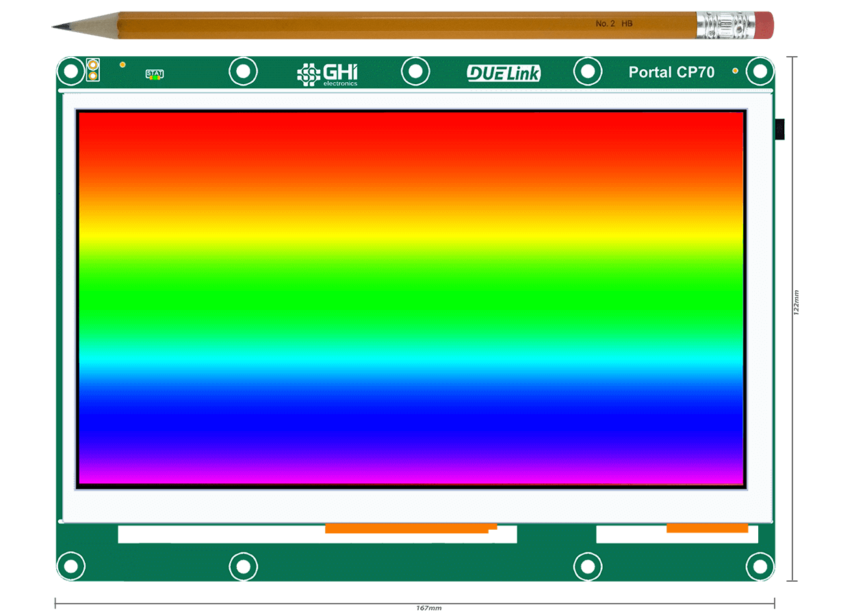The image size is (841, 616).
Task: Click the "167mm" width dimension label
Action: pos(429,608)
